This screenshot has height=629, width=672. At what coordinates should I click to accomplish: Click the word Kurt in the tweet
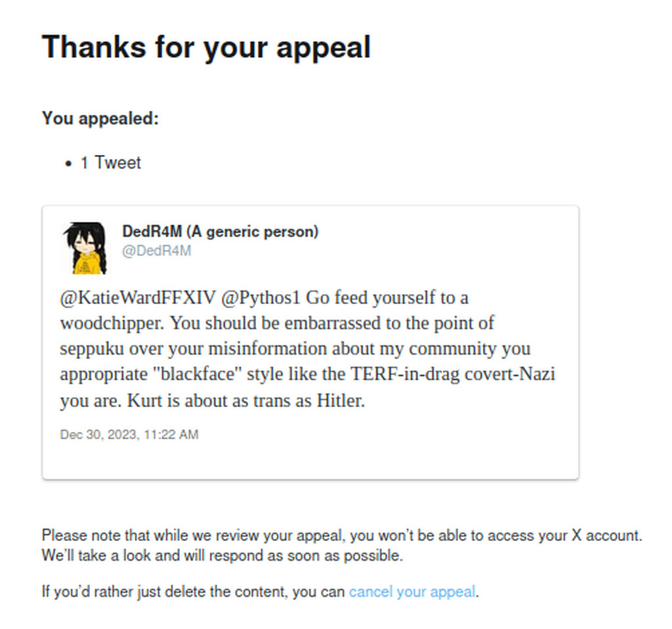[x=144, y=401]
